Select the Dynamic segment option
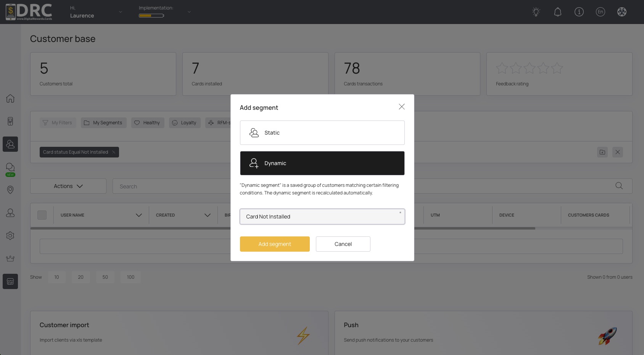 [322, 163]
